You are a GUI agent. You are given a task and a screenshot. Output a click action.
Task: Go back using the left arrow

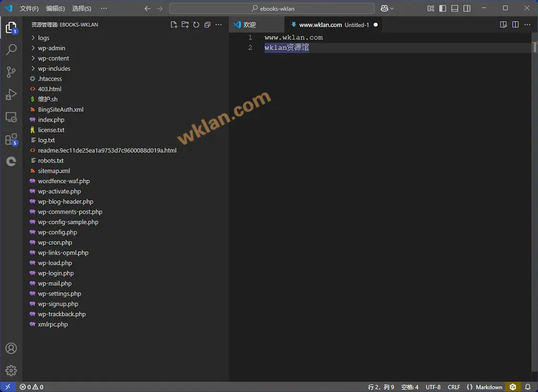point(148,8)
